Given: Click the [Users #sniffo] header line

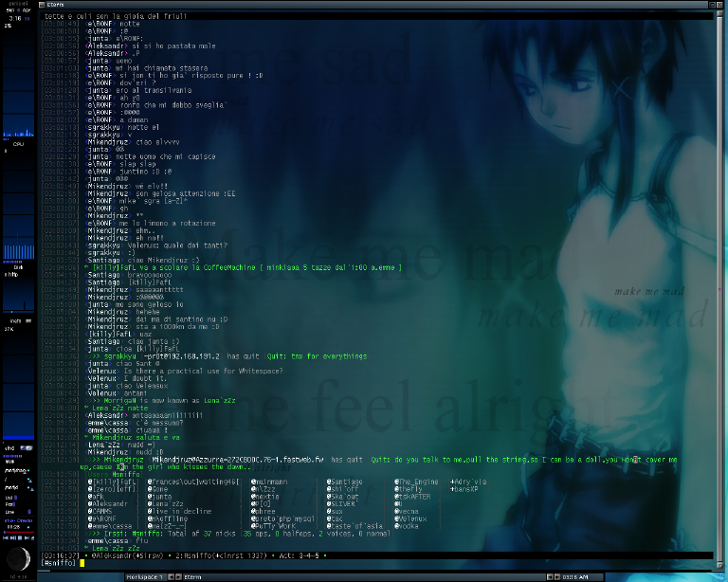Looking at the screenshot, I should 113,474.
